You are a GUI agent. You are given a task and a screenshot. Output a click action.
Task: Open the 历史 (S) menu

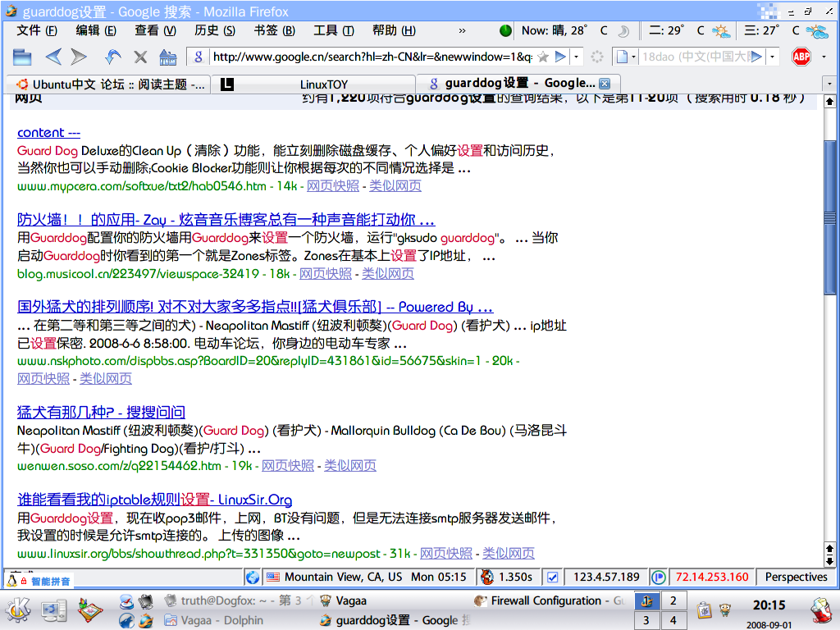click(x=215, y=30)
